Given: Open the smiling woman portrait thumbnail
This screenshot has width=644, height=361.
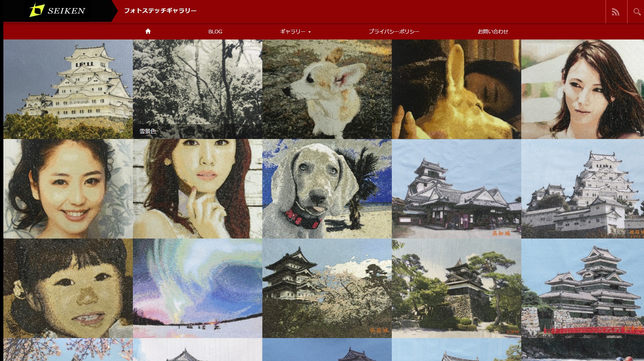Looking at the screenshot, I should tap(68, 189).
